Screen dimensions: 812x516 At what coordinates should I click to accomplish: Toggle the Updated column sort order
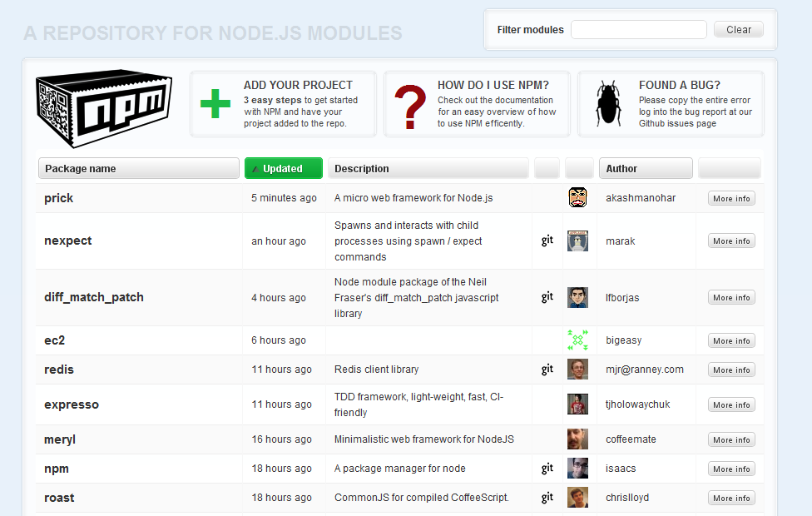(283, 168)
